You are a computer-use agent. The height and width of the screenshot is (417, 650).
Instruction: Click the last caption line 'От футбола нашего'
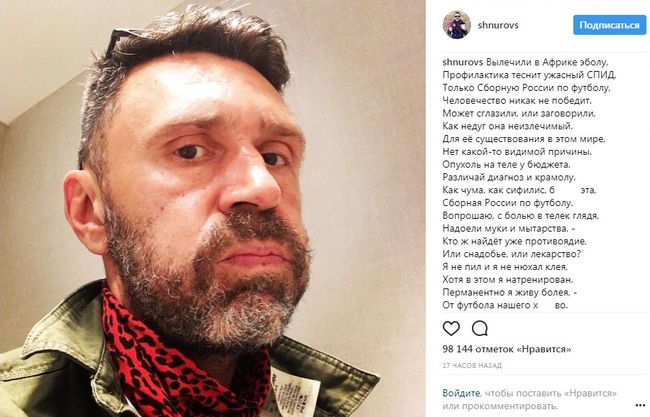[505, 305]
